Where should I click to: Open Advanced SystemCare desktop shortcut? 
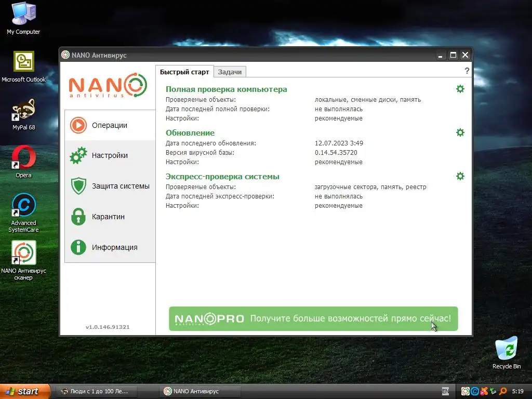coord(23,212)
